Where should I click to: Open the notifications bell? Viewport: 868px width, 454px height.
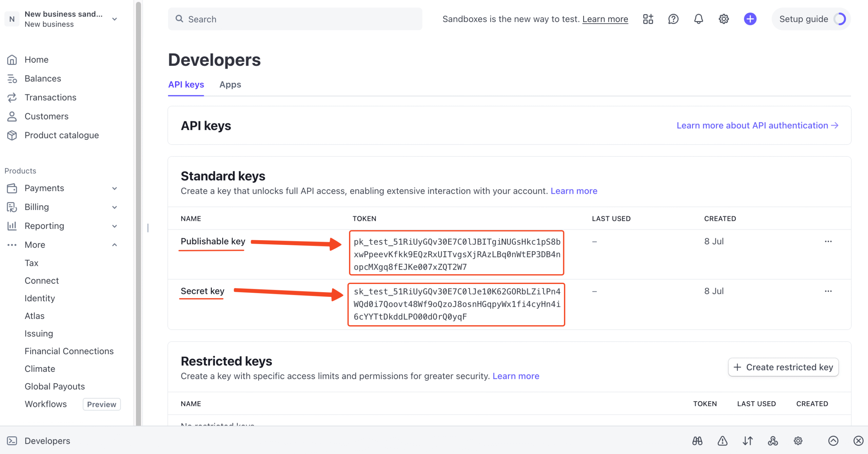click(x=698, y=19)
